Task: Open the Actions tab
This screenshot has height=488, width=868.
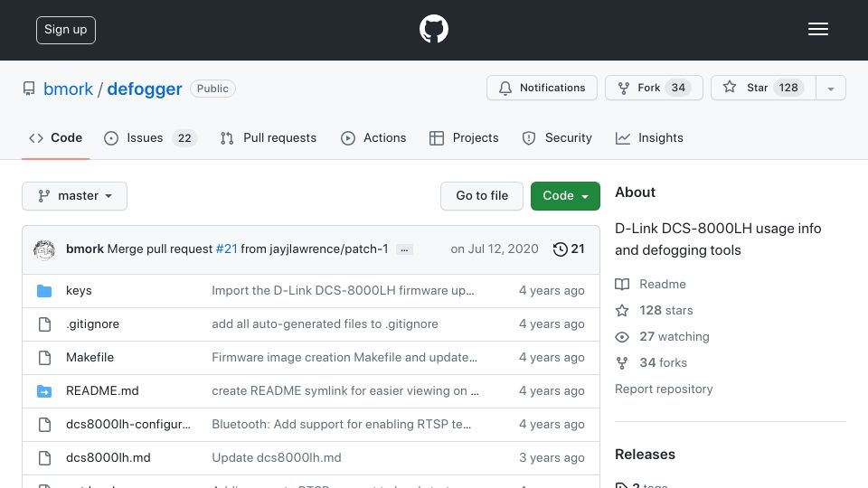Action: tap(373, 137)
